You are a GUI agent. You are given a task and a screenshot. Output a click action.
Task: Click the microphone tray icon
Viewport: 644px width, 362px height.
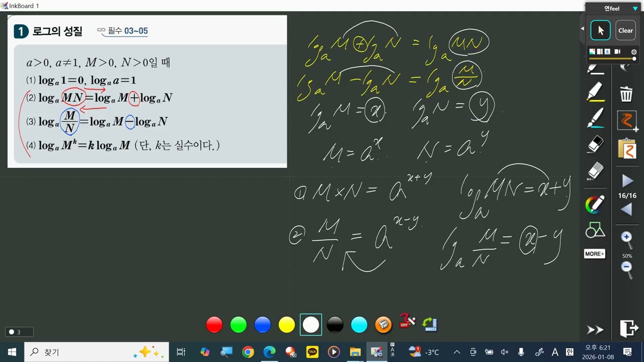pyautogui.click(x=521, y=352)
